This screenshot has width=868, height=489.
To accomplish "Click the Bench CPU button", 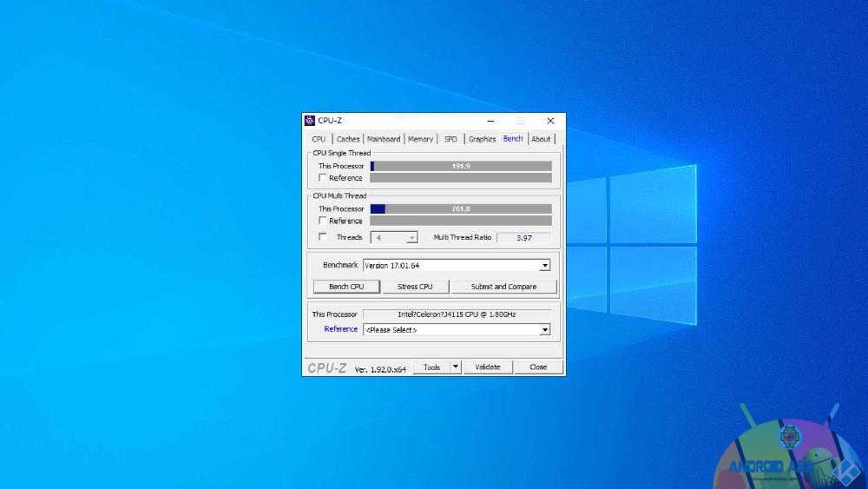I will pos(346,287).
